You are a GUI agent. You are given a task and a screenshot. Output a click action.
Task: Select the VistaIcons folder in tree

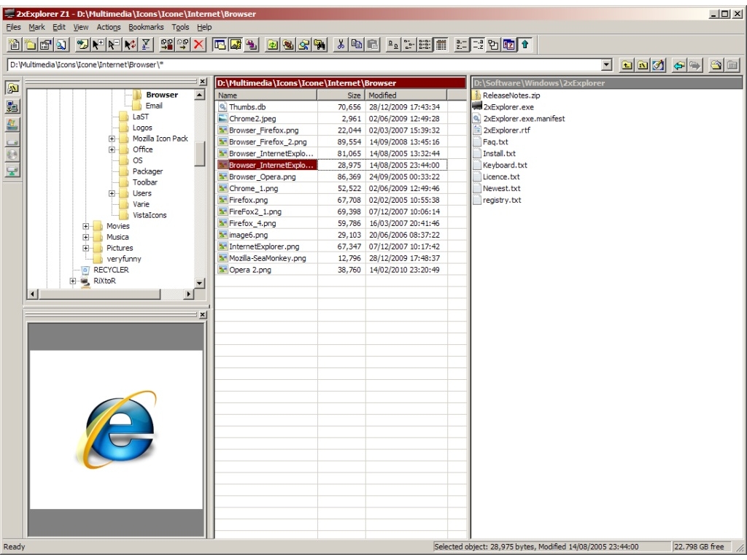(150, 215)
